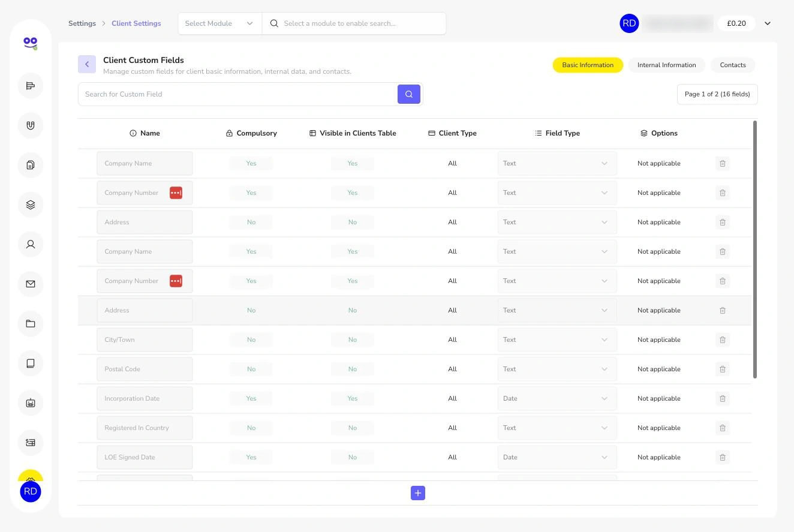Add a new custom field with plus button
The image size is (794, 532).
(x=418, y=493)
